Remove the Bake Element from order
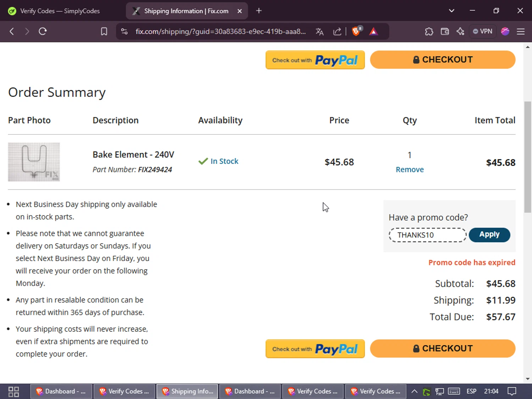Image resolution: width=532 pixels, height=399 pixels. 410,170
